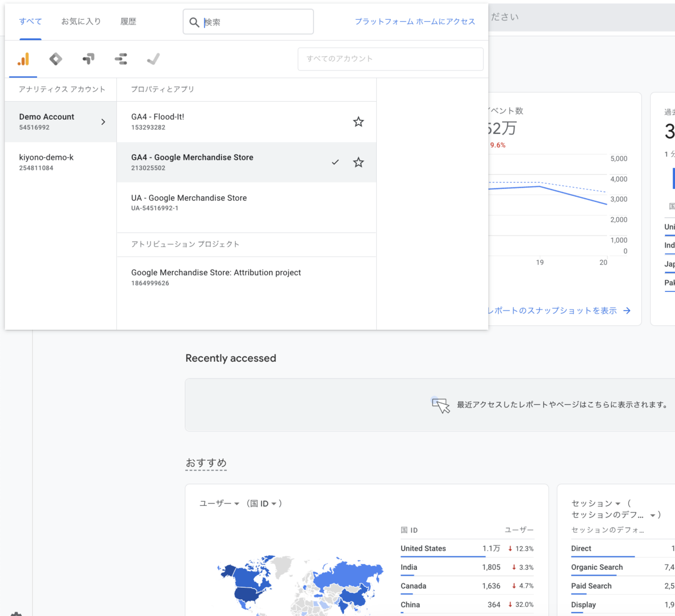
Task: Select the Surveys checkmark product icon
Action: pos(153,59)
